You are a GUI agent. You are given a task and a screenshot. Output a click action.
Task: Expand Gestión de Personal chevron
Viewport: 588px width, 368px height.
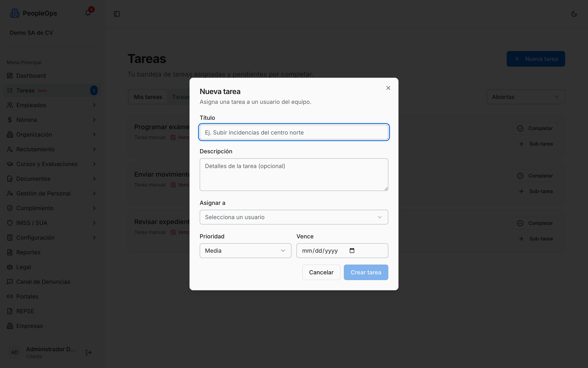tap(94, 193)
